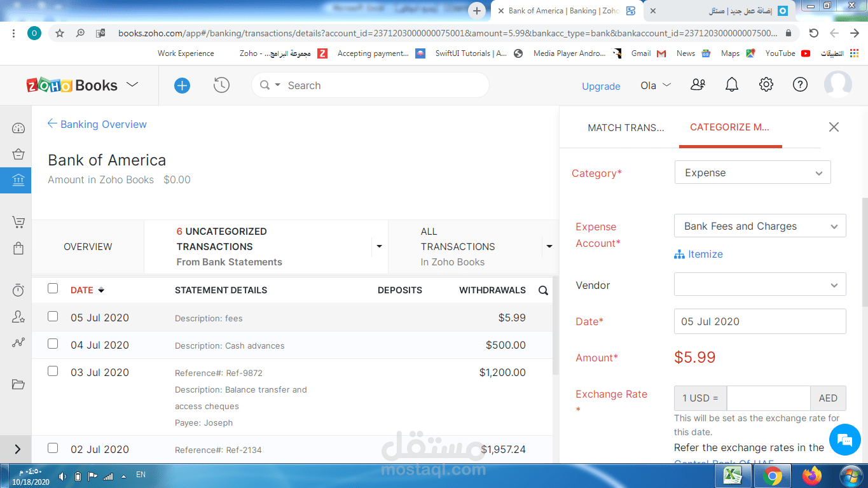The width and height of the screenshot is (868, 488).
Task: Switch to the MATCH TRANS... tab
Action: pyautogui.click(x=626, y=127)
